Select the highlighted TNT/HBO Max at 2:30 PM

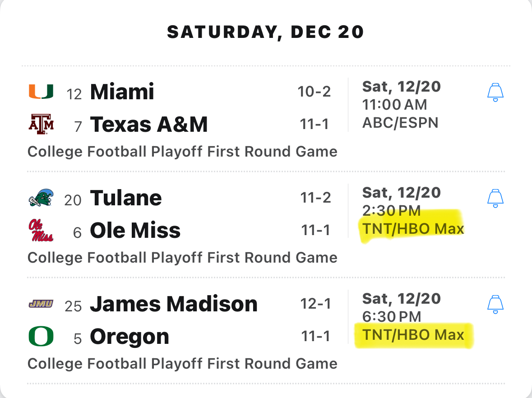point(413,229)
